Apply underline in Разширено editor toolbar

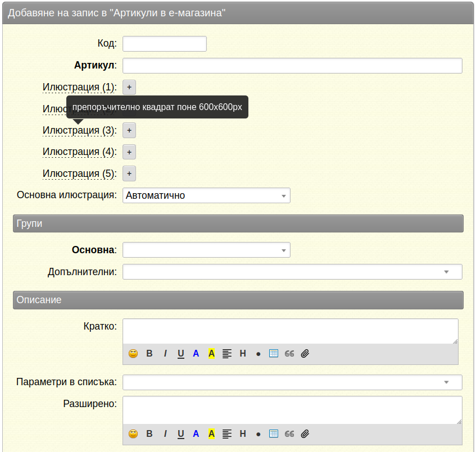(180, 434)
